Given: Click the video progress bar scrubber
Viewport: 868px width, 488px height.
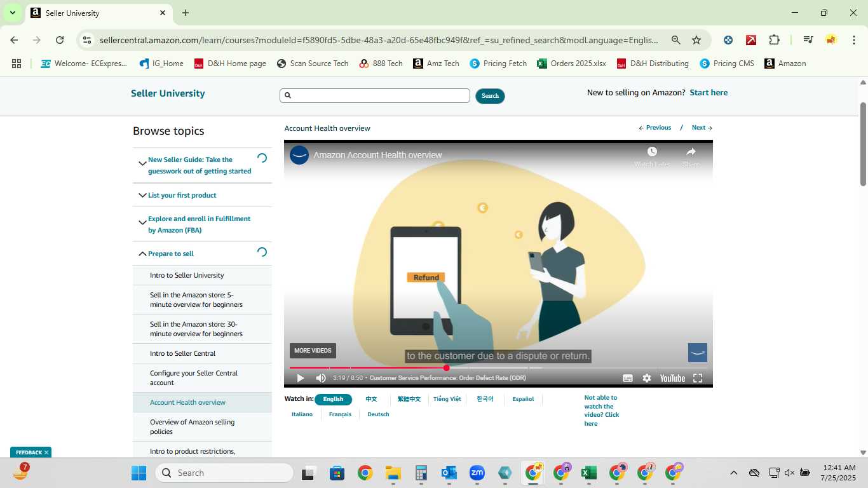Looking at the screenshot, I should click(x=447, y=368).
